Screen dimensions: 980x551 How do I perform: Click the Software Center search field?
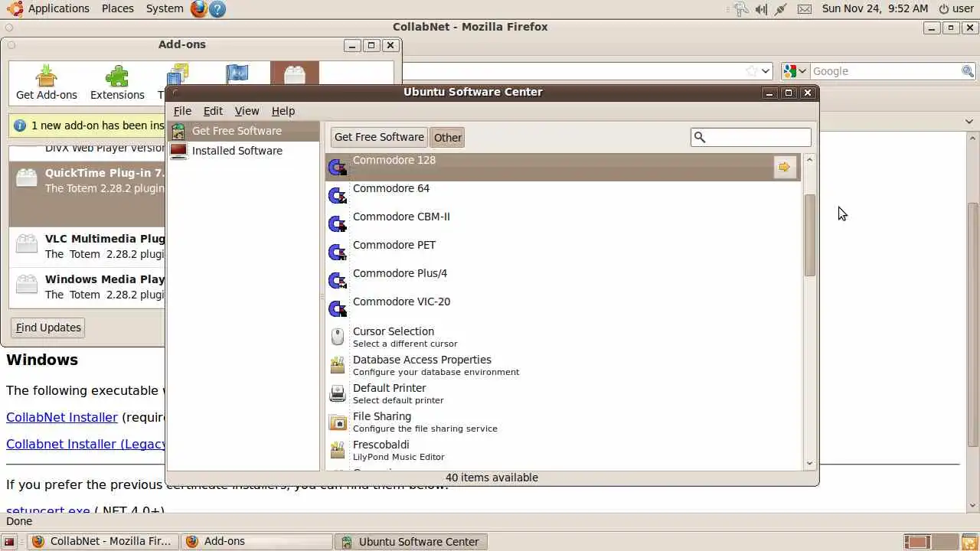tap(750, 137)
